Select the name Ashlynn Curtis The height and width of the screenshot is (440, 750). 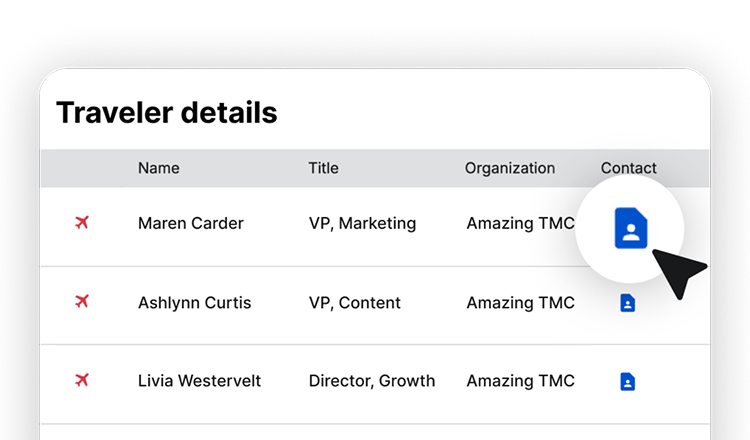coord(195,303)
